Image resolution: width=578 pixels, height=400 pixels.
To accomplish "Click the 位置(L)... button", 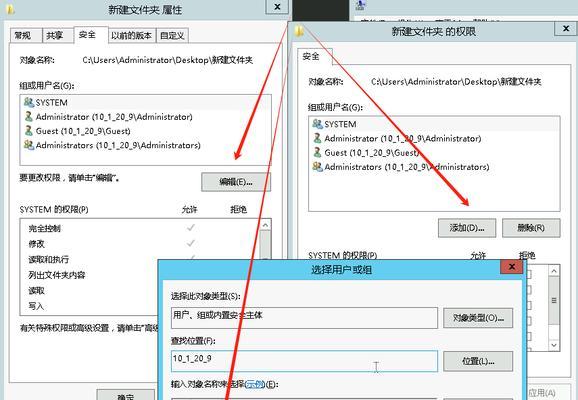I will pos(478,361).
